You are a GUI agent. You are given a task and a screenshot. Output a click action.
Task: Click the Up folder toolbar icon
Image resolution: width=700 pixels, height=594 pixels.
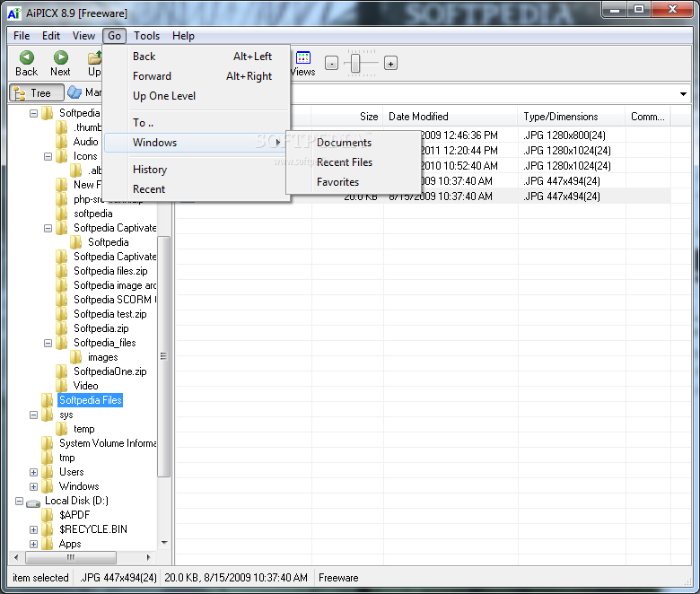pos(94,57)
